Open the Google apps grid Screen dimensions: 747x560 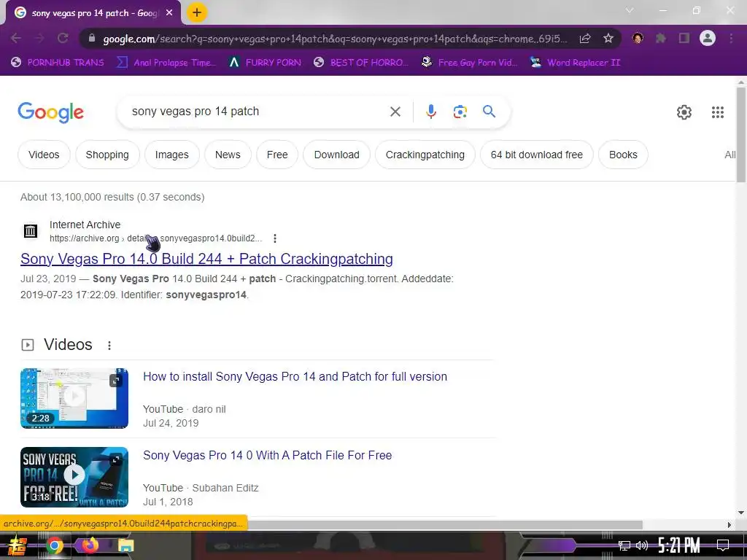(718, 112)
